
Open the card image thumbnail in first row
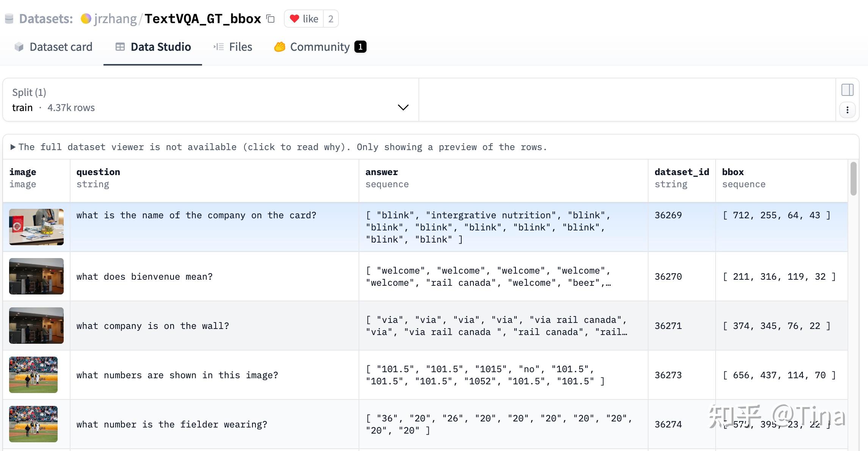[x=36, y=227]
